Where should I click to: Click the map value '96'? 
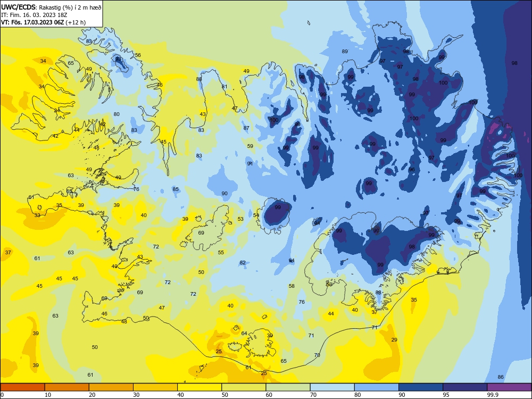pos(412,169)
